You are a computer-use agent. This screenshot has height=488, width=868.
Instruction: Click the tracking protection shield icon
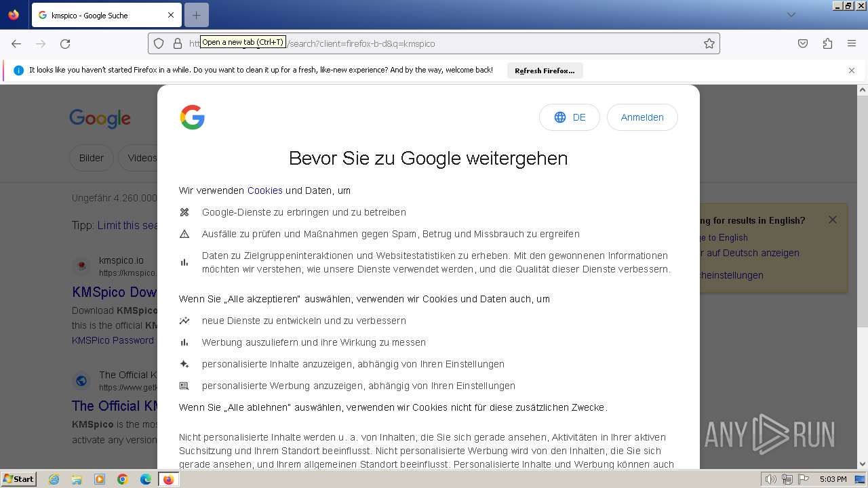[x=159, y=43]
